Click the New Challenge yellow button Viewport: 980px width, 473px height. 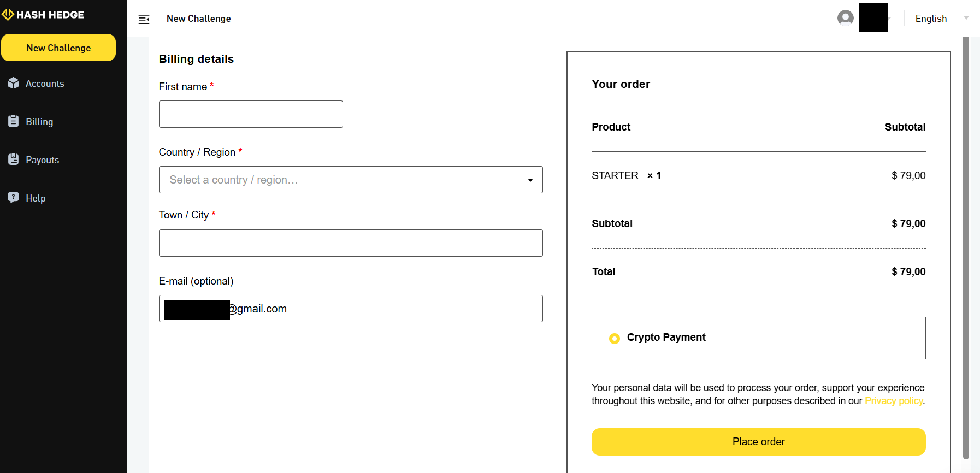click(x=58, y=48)
